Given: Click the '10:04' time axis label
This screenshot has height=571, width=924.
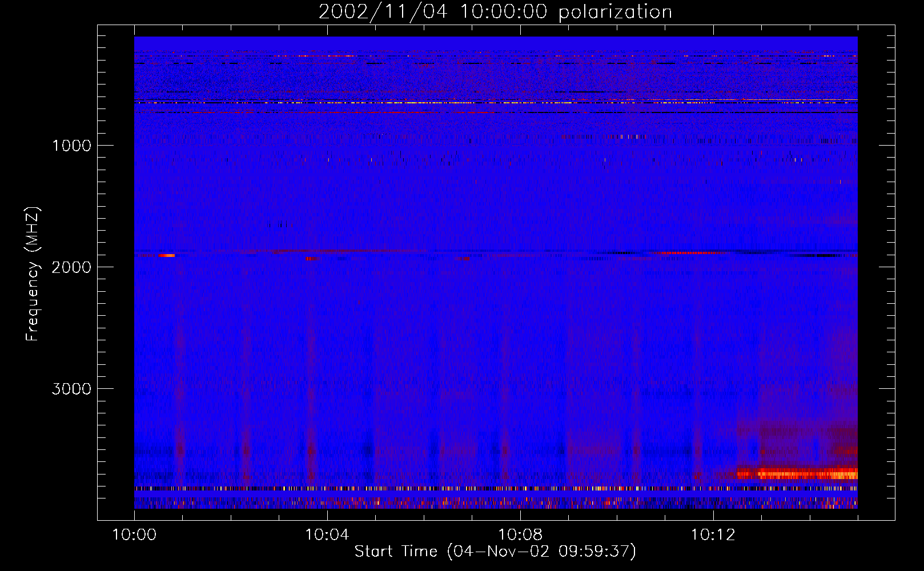Looking at the screenshot, I should point(327,535).
